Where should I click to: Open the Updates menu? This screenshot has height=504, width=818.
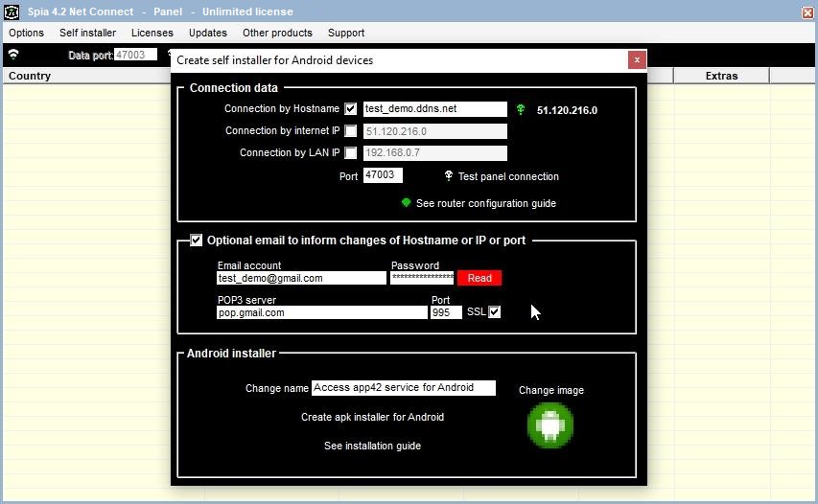tap(208, 33)
